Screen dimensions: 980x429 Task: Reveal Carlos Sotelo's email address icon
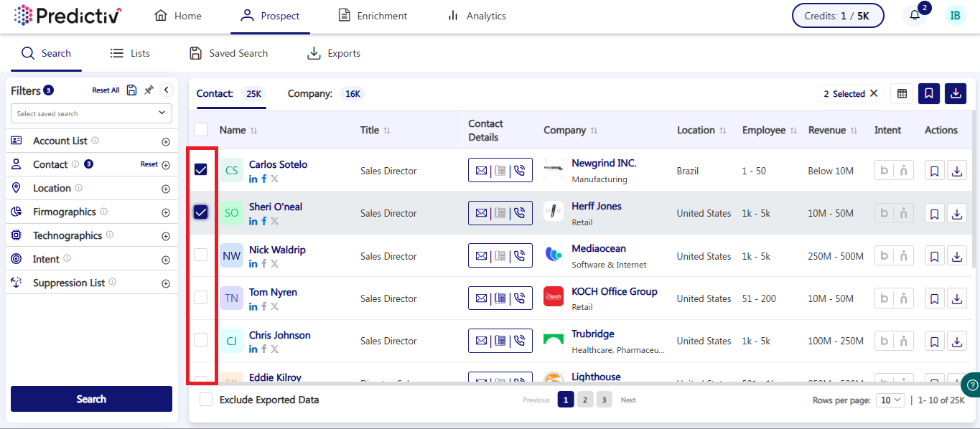tap(481, 171)
